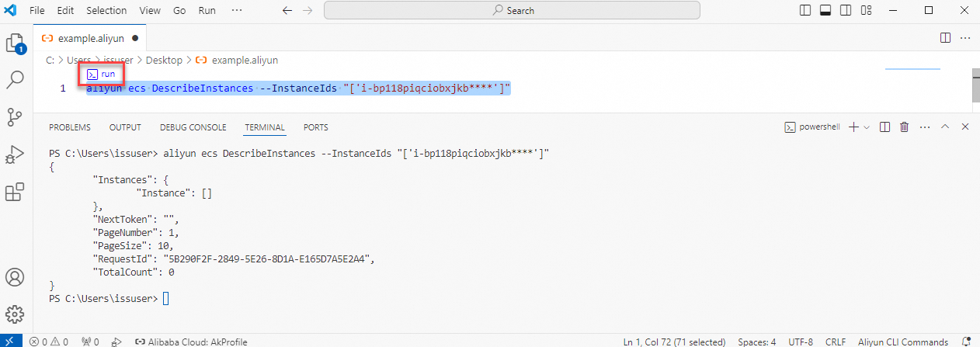The height and width of the screenshot is (347, 980).
Task: Click the Users breadcrumb segment
Action: point(79,60)
